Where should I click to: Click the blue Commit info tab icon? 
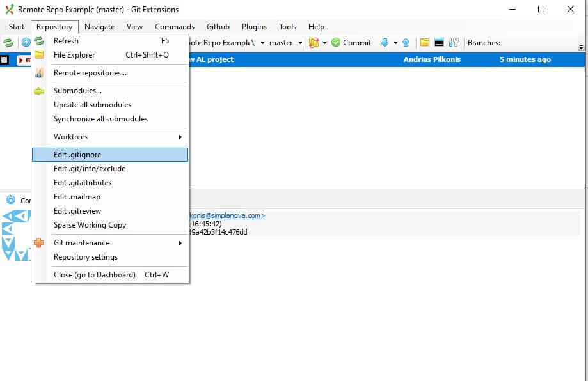pos(11,200)
